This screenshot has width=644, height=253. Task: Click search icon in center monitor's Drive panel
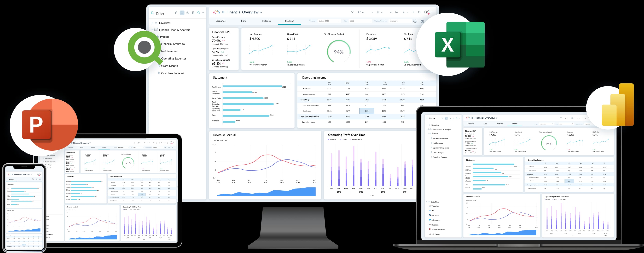199,13
